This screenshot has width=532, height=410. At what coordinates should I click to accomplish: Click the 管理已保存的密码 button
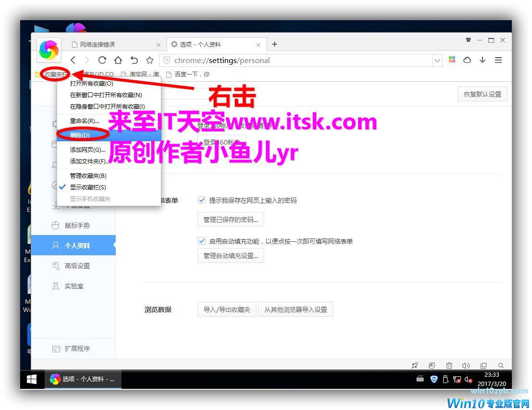(x=230, y=220)
